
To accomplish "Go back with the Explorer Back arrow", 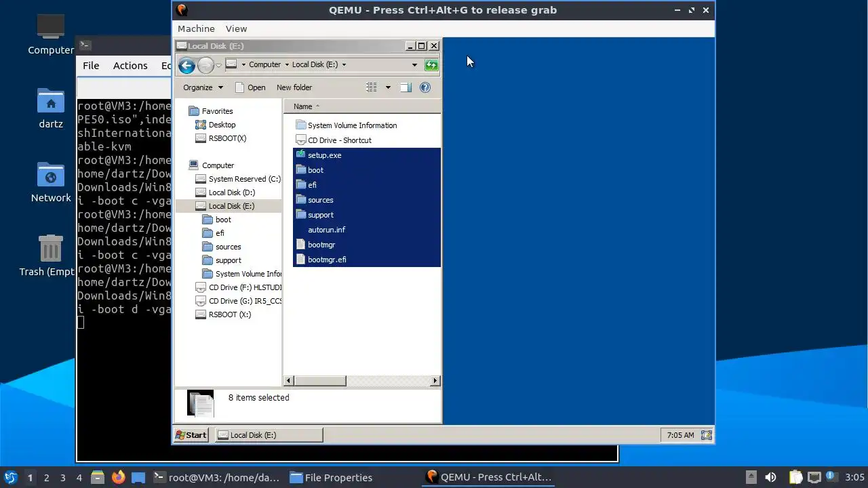I will click(186, 65).
